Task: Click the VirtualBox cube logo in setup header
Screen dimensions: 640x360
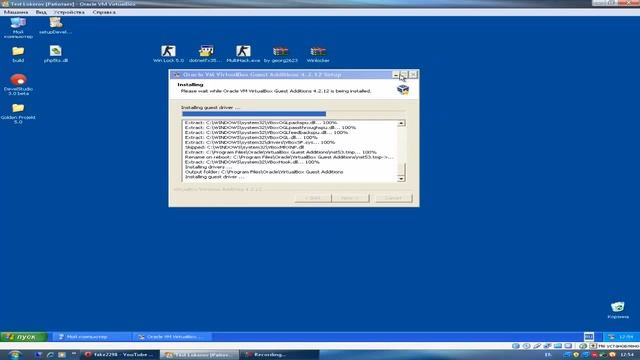Action: coord(403,89)
